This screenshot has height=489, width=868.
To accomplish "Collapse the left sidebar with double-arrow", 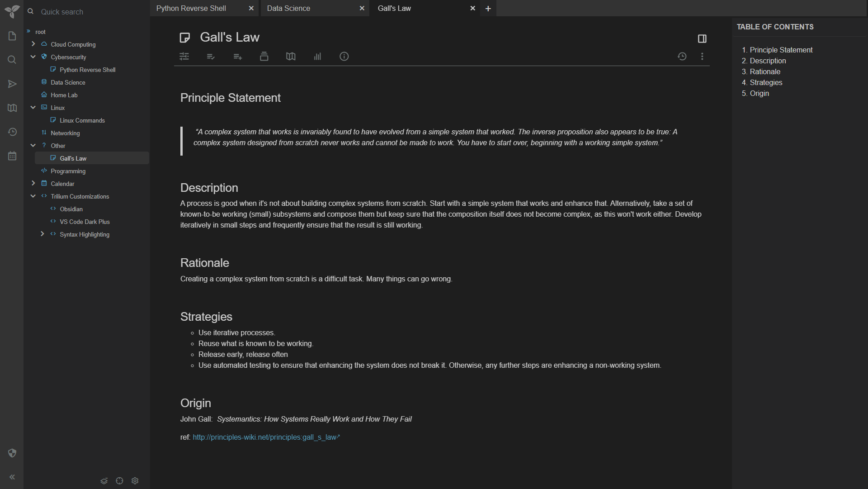I will tap(12, 477).
